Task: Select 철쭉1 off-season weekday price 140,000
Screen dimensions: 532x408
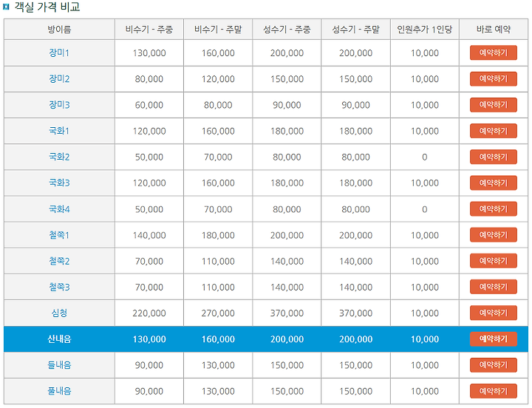Action: pyautogui.click(x=149, y=235)
